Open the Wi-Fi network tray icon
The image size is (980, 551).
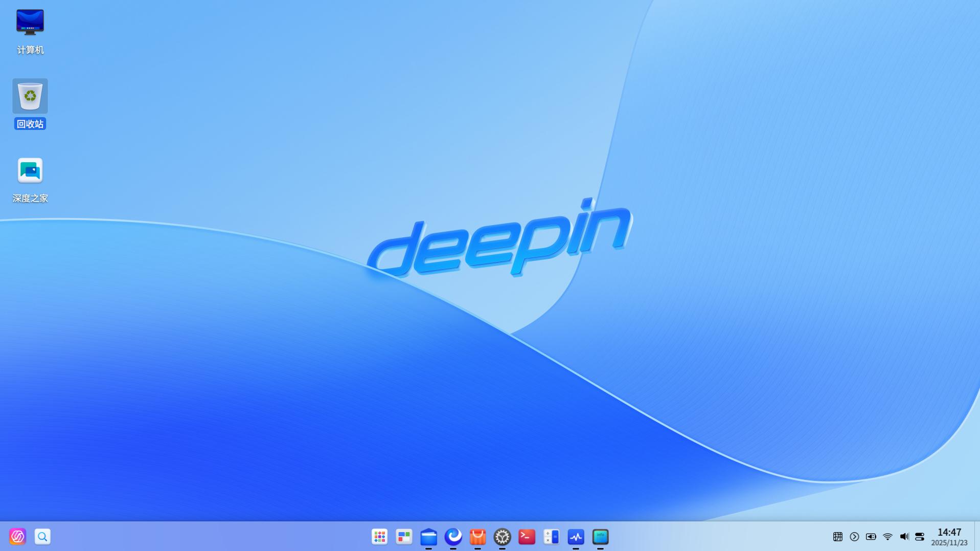coord(887,537)
